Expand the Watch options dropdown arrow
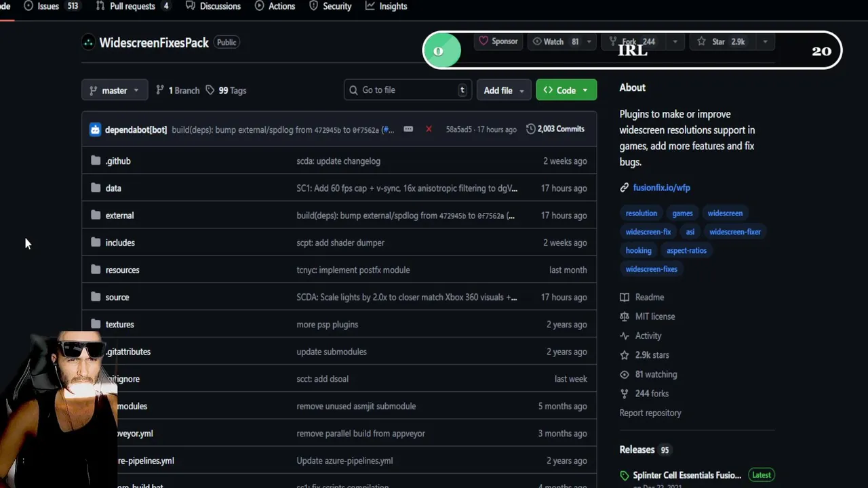The height and width of the screenshot is (488, 868). pos(589,41)
